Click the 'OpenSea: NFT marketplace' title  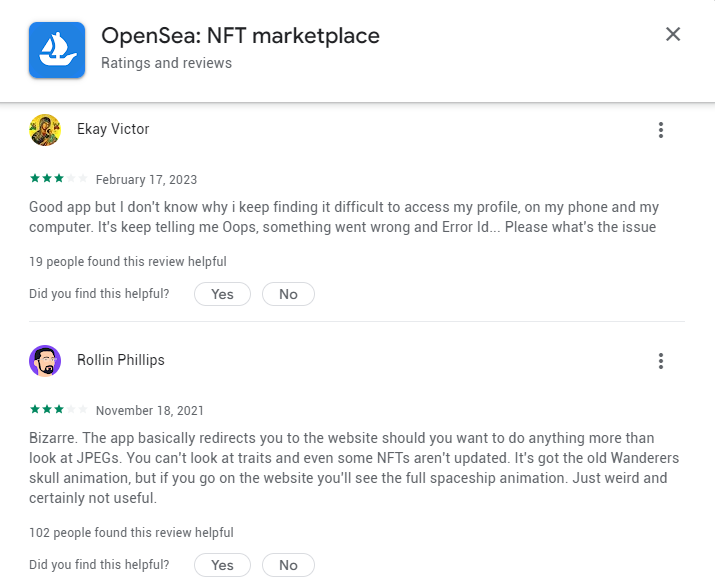(x=240, y=36)
